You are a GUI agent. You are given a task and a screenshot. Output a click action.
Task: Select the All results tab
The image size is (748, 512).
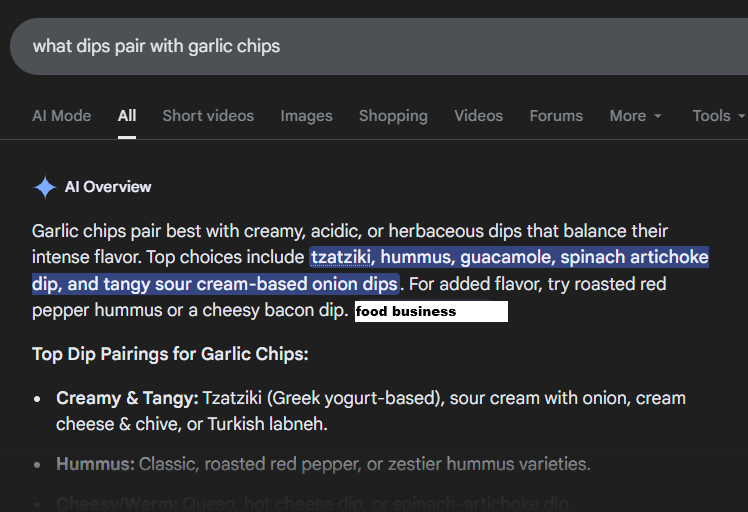pyautogui.click(x=127, y=116)
